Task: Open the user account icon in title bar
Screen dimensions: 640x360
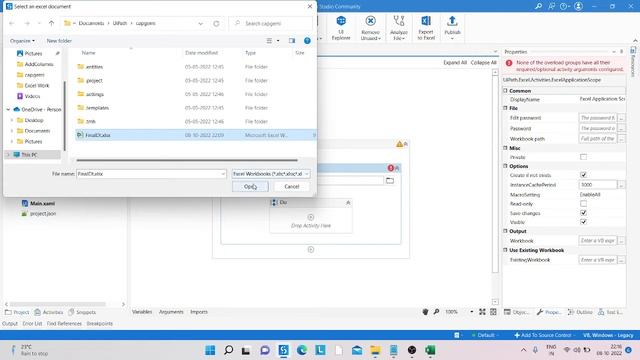Action: point(578,6)
